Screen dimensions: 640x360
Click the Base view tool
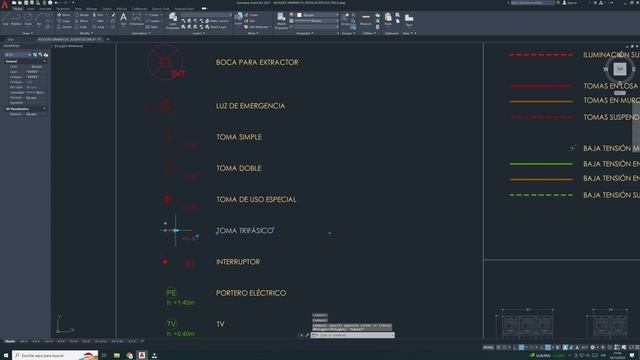click(409, 19)
